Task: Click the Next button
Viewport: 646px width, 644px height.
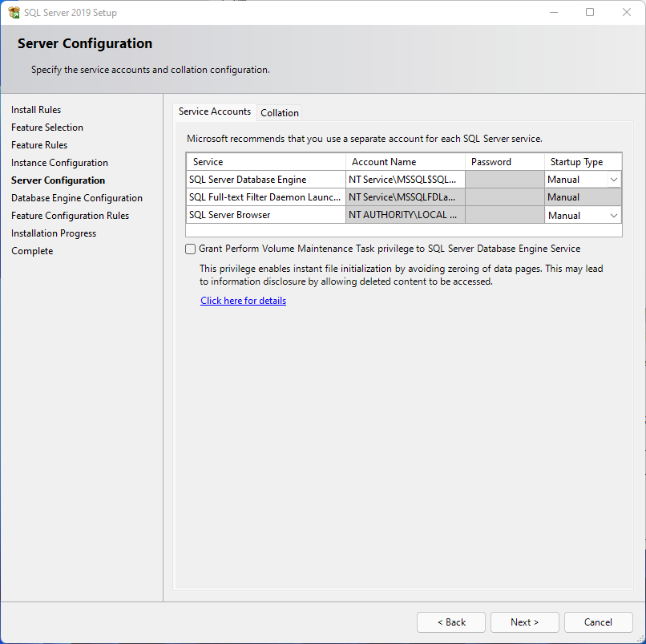Action: coord(524,622)
